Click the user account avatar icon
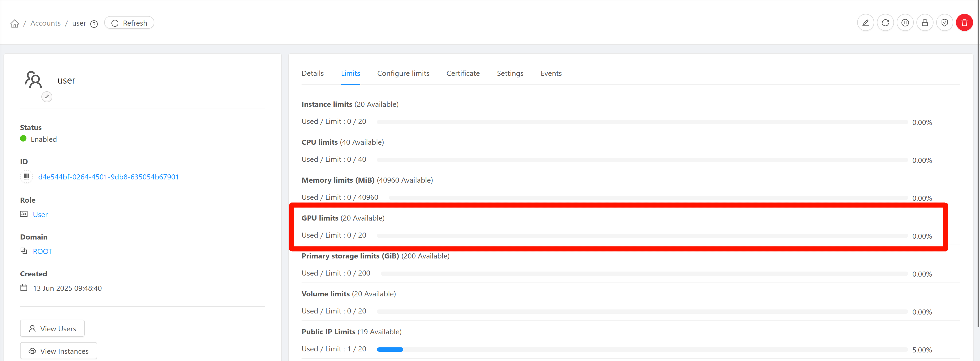980x361 pixels. click(x=33, y=80)
